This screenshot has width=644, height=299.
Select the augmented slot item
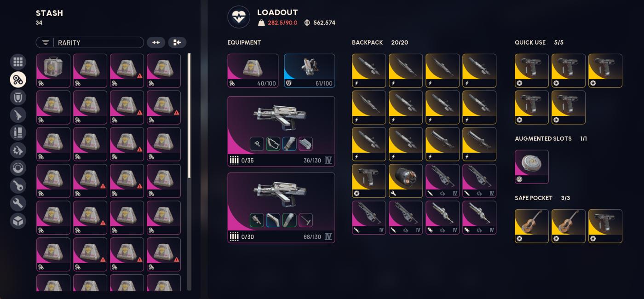pos(532,167)
